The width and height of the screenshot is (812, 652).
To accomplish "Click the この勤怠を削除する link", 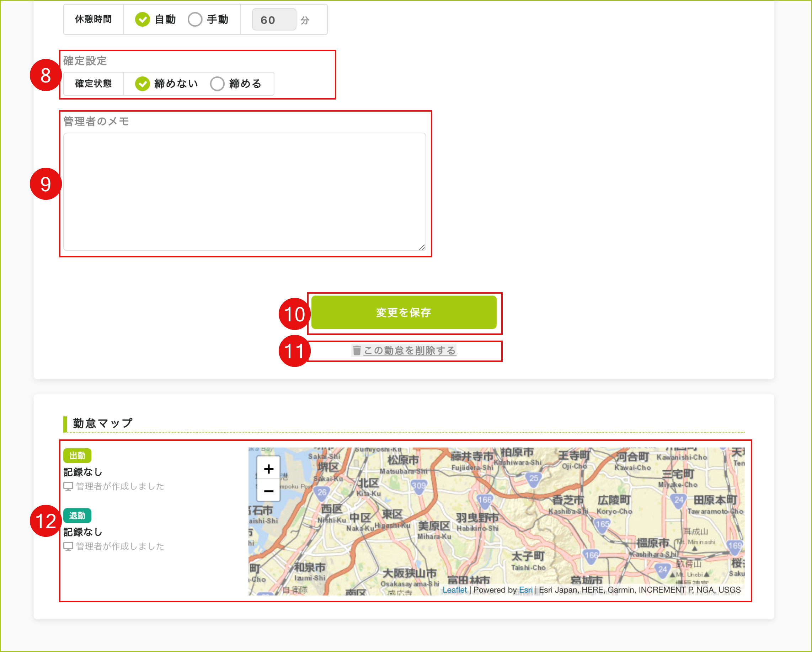I will (x=410, y=351).
